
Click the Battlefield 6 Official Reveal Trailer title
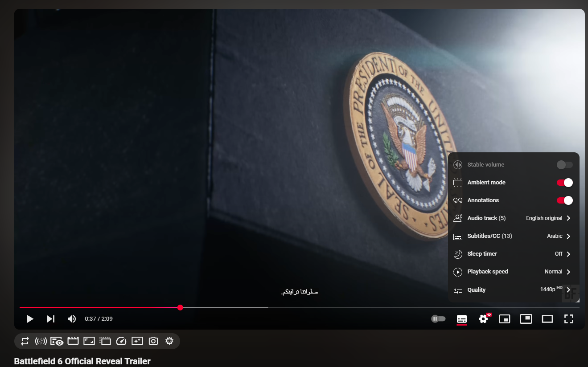(x=82, y=361)
